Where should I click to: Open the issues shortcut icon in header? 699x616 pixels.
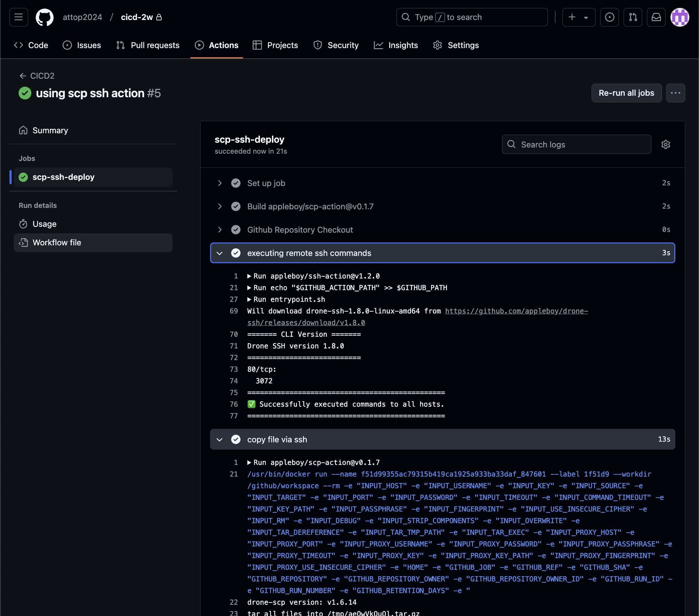(x=609, y=17)
